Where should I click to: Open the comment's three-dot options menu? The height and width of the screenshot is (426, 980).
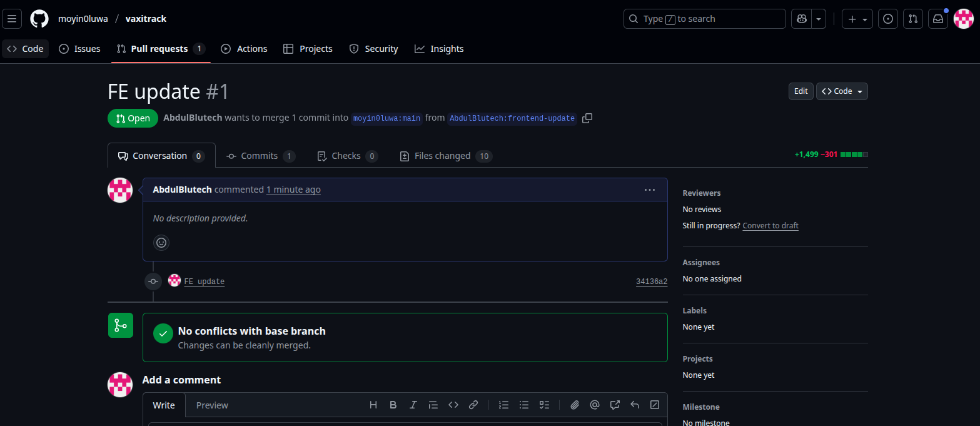(649, 190)
